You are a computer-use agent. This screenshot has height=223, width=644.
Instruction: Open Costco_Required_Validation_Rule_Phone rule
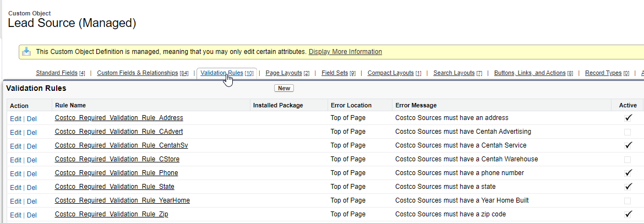tap(116, 173)
